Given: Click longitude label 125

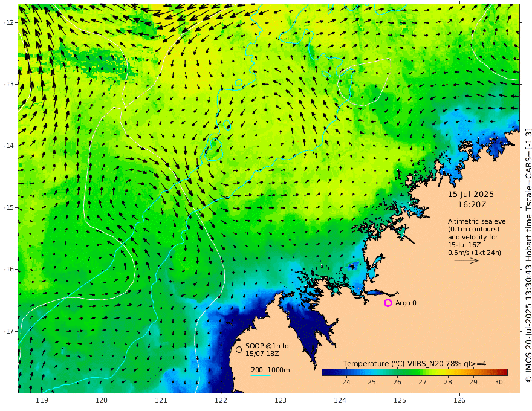Looking at the screenshot, I should tap(400, 400).
